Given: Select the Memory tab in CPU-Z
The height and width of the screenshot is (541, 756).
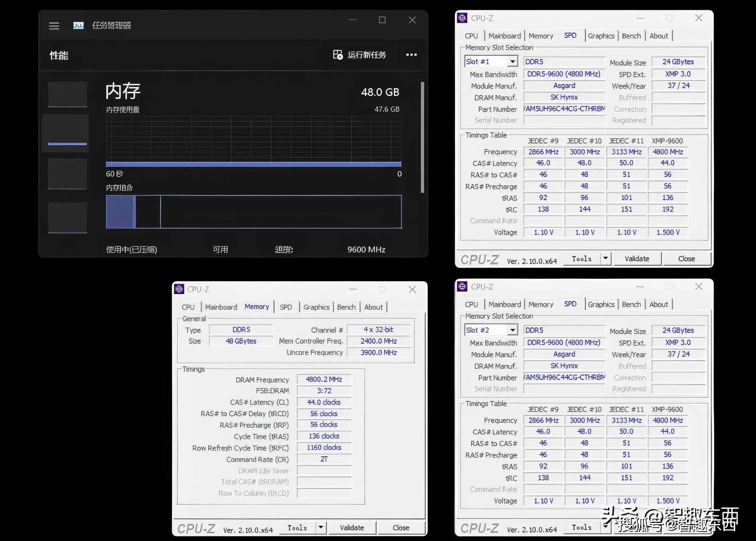Looking at the screenshot, I should coord(256,307).
